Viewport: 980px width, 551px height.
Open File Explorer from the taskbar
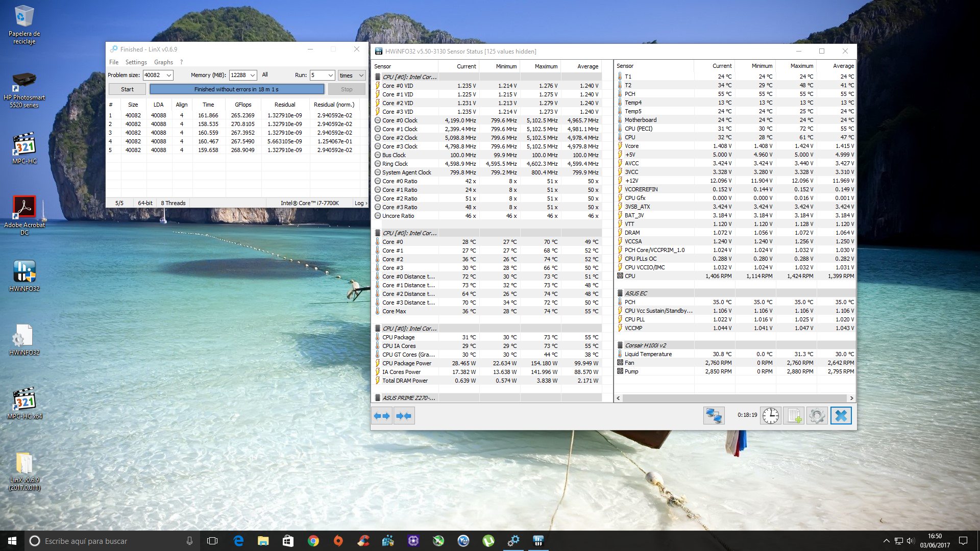[263, 541]
